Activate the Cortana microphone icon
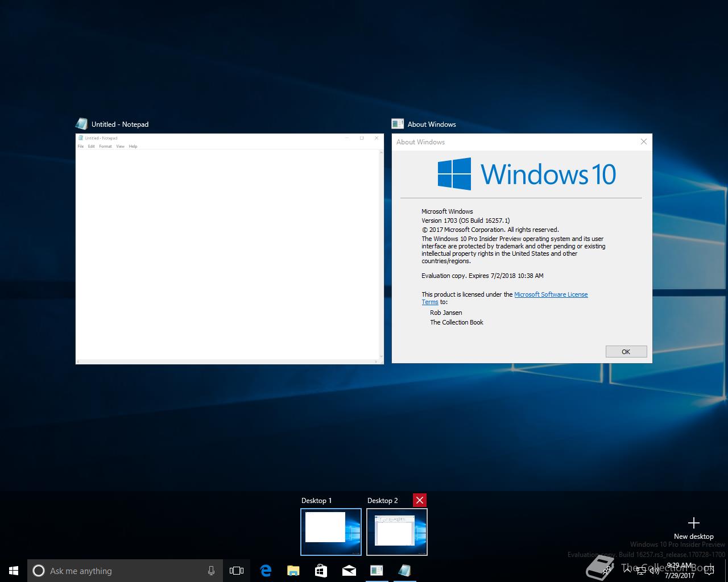 (211, 571)
